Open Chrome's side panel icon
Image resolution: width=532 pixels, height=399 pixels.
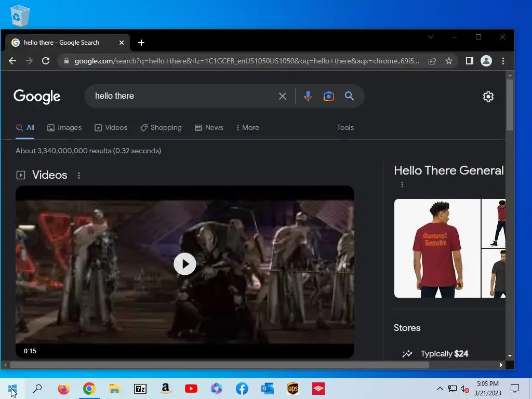469,61
